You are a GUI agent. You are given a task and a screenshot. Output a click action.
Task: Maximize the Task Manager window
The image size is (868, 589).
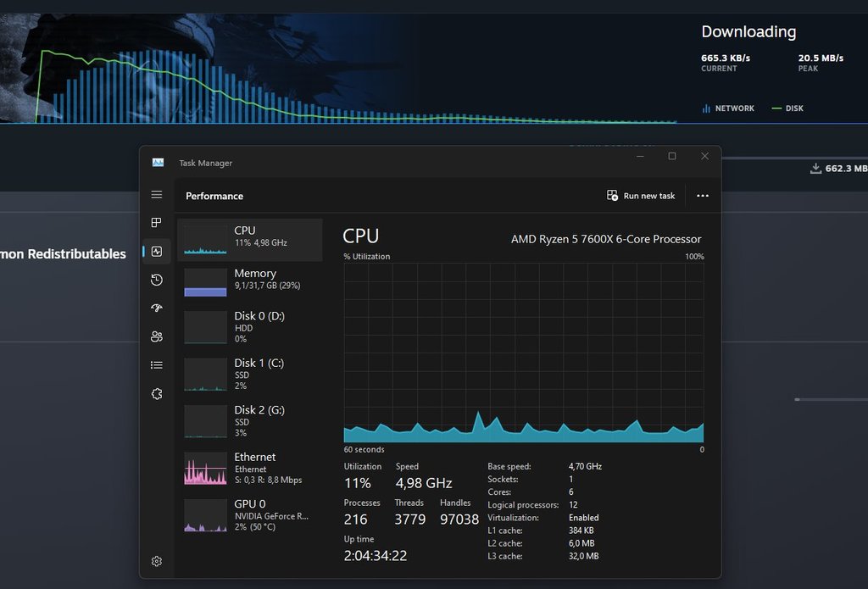click(x=672, y=156)
